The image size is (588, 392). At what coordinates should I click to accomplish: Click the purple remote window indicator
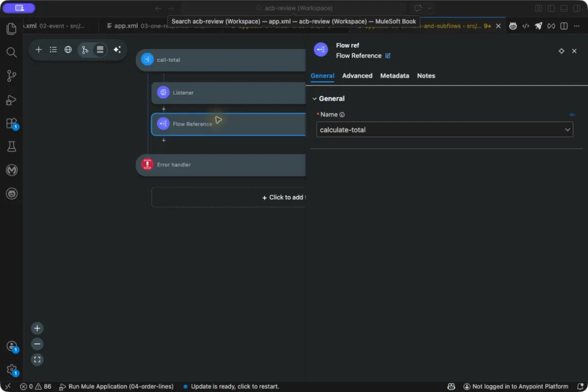pyautogui.click(x=19, y=8)
